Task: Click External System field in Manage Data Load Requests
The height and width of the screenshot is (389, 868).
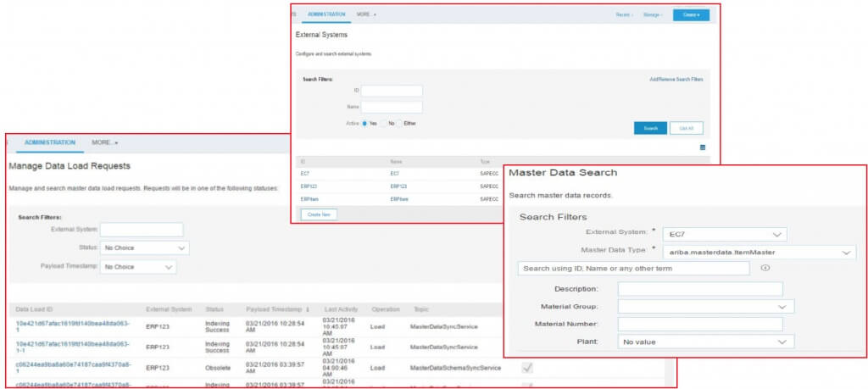Action: pos(142,230)
